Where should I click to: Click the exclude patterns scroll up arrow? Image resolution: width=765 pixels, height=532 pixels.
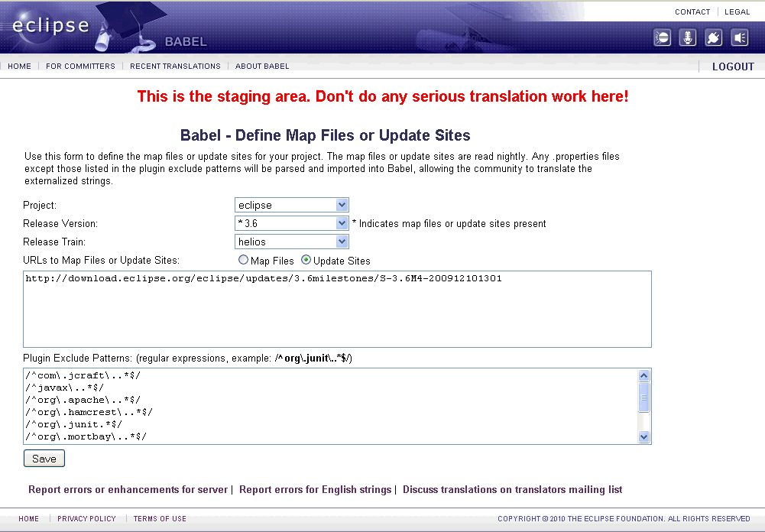point(643,375)
